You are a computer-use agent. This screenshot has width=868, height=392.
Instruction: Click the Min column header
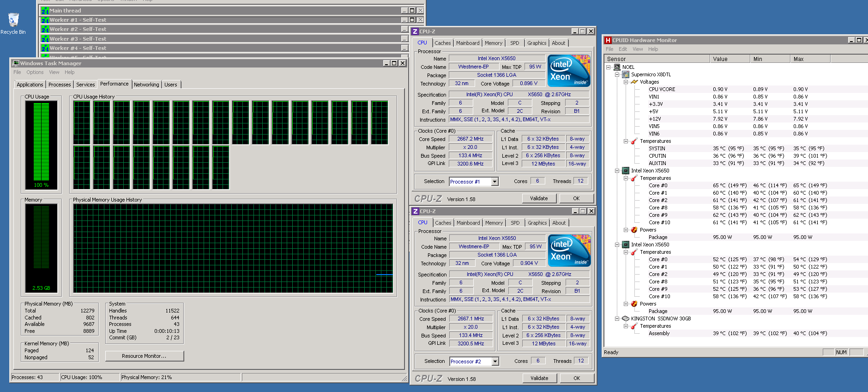(x=770, y=59)
